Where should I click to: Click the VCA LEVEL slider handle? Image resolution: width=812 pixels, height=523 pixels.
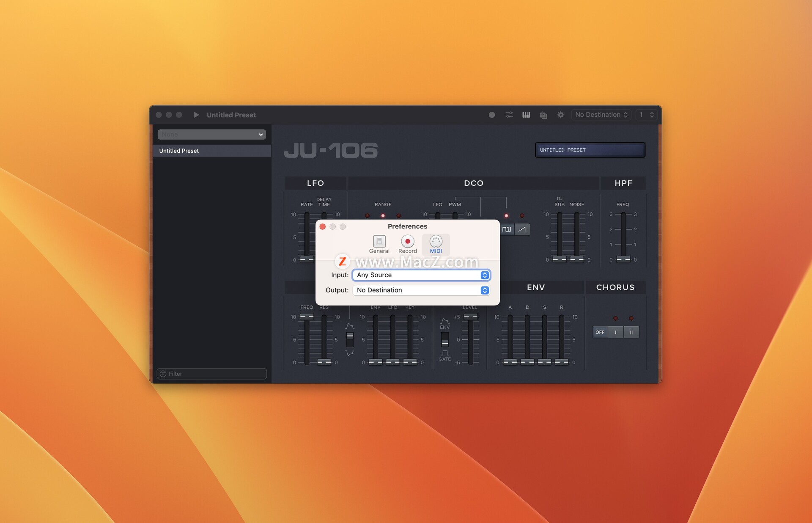[x=470, y=317]
